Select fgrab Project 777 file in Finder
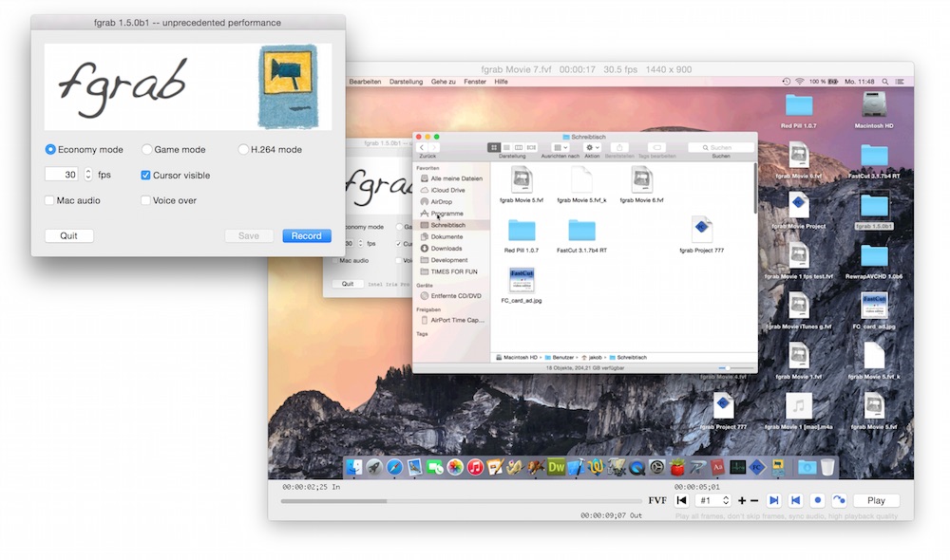950x560 pixels. [x=702, y=234]
